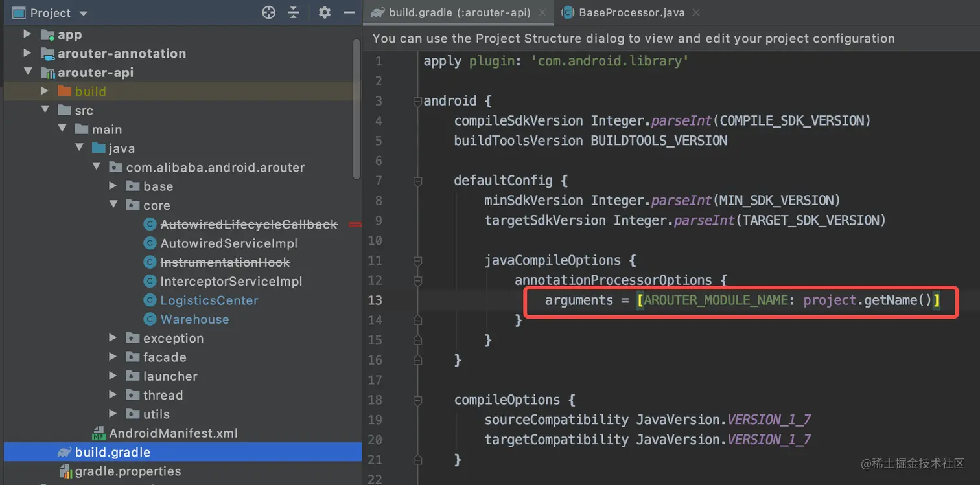Screen dimensions: 980x485
Task: Expand the arouter-annotation module
Action: coord(27,53)
